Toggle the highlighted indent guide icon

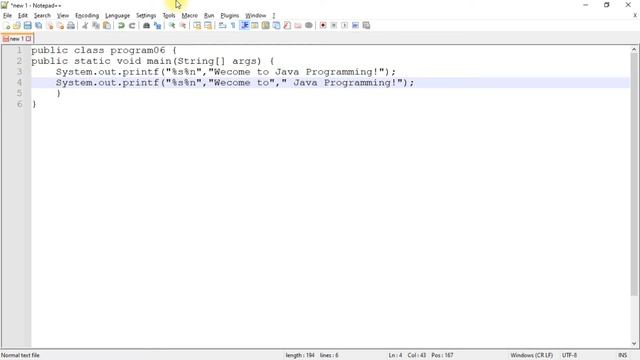coord(244,26)
